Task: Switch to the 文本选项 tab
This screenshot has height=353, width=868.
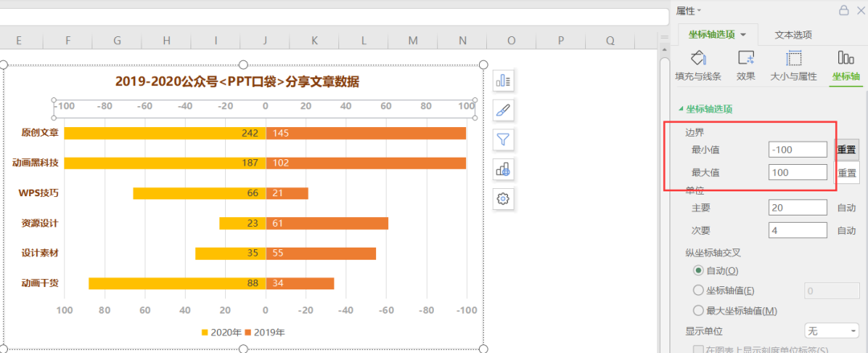Action: (x=792, y=35)
